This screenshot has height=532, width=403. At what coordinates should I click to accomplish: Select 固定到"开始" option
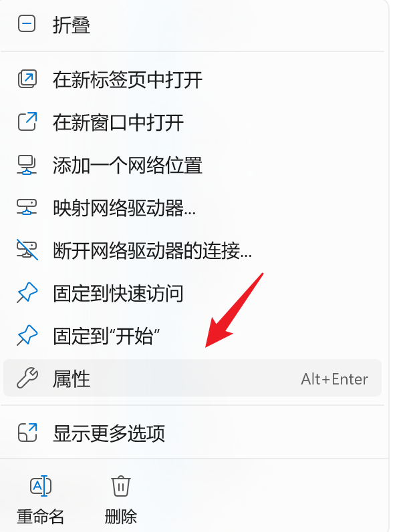tap(106, 336)
